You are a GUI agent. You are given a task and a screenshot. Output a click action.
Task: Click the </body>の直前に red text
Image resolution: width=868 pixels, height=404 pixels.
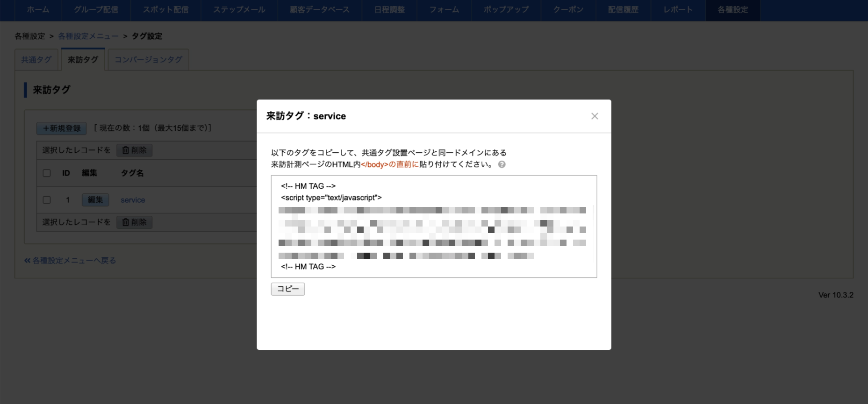point(390,164)
